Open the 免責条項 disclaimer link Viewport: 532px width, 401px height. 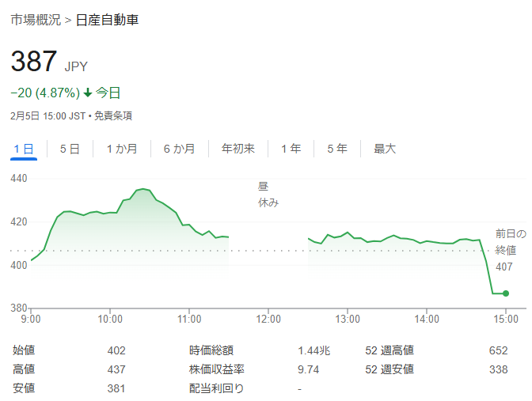pyautogui.click(x=113, y=116)
